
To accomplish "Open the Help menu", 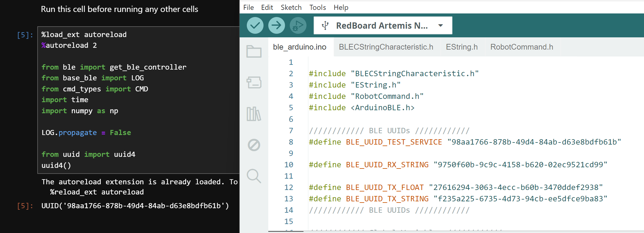I will [x=341, y=7].
